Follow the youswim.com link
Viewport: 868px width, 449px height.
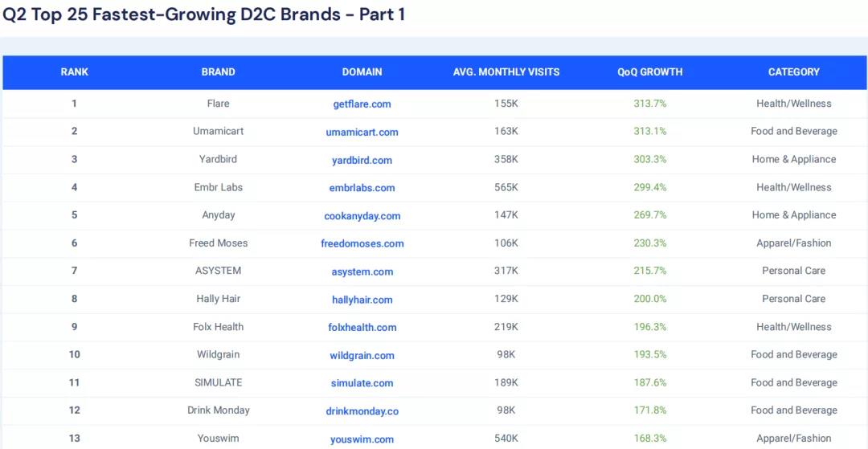[362, 439]
